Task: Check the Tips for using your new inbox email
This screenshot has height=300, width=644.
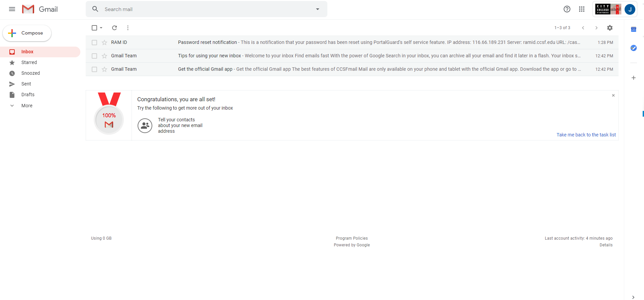Action: [x=94, y=56]
